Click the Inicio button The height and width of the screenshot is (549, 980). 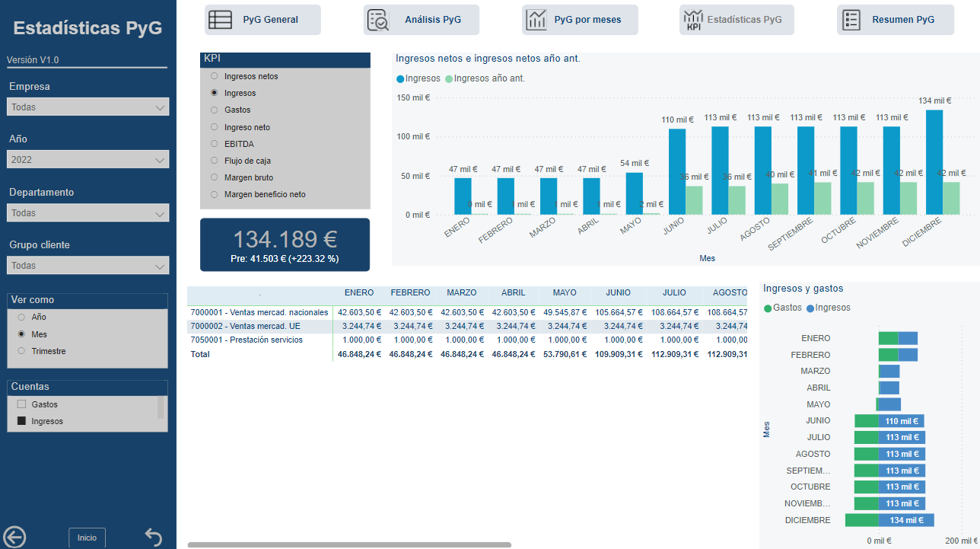point(87,538)
